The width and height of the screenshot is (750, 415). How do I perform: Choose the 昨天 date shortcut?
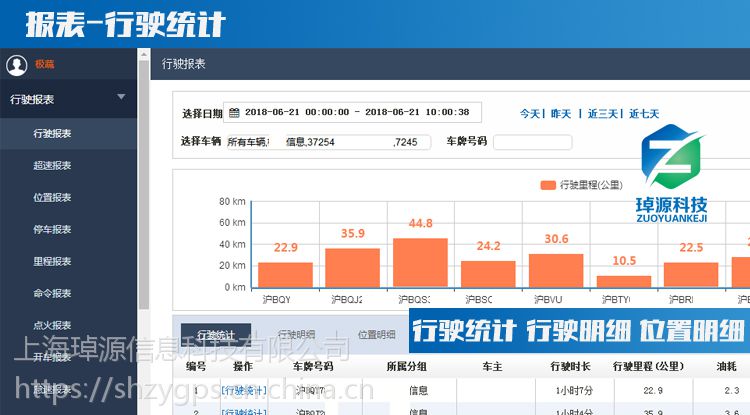tap(561, 114)
